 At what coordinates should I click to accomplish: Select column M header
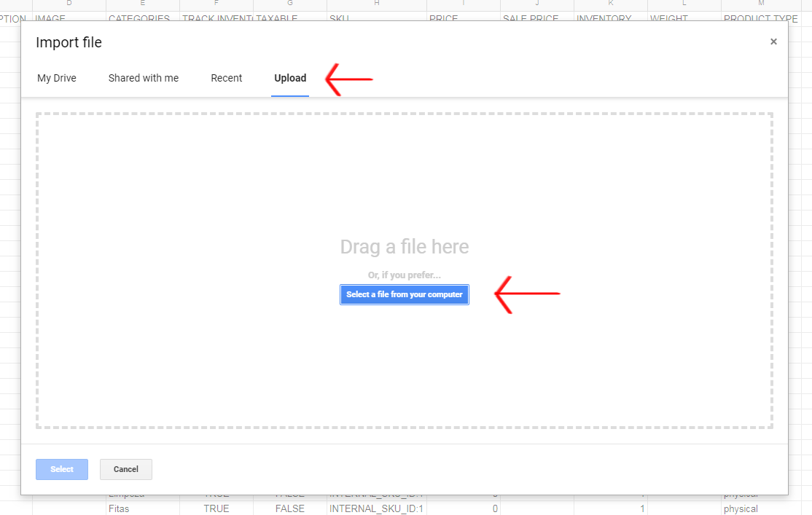[761, 4]
